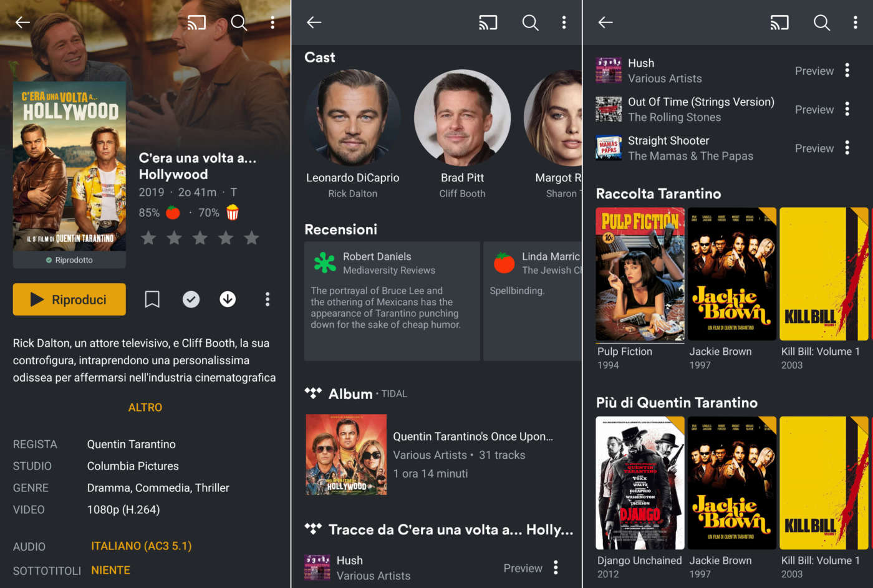Open options for Out Of Time track
Image resolution: width=873 pixels, height=588 pixels.
[x=847, y=109]
